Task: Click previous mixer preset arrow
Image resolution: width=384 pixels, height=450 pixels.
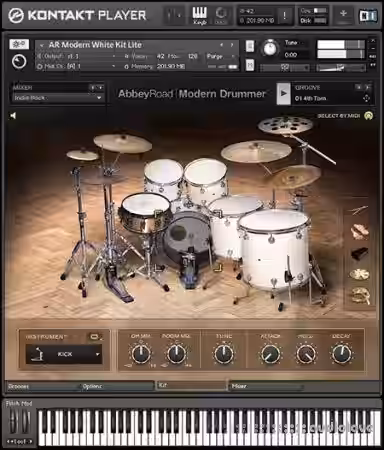Action: pyautogui.click(x=92, y=87)
